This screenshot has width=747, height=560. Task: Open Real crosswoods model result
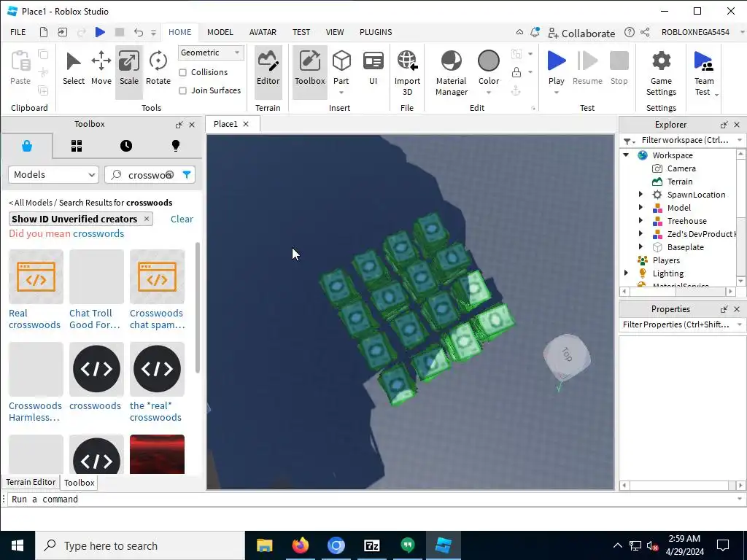point(36,289)
